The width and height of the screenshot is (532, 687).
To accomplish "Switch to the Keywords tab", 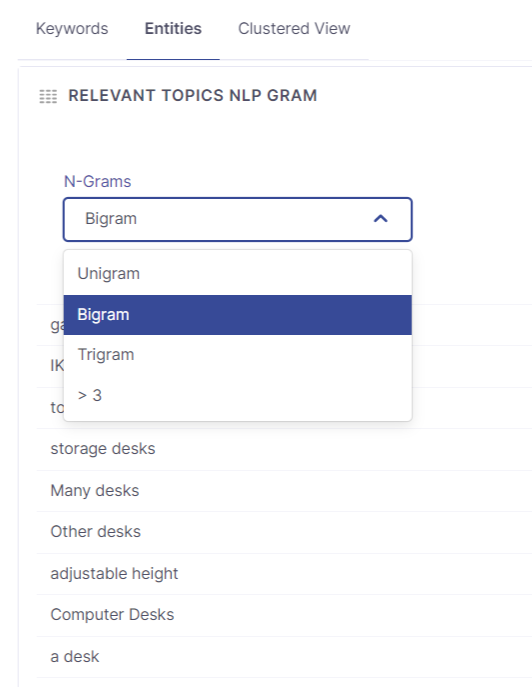I will (x=72, y=28).
